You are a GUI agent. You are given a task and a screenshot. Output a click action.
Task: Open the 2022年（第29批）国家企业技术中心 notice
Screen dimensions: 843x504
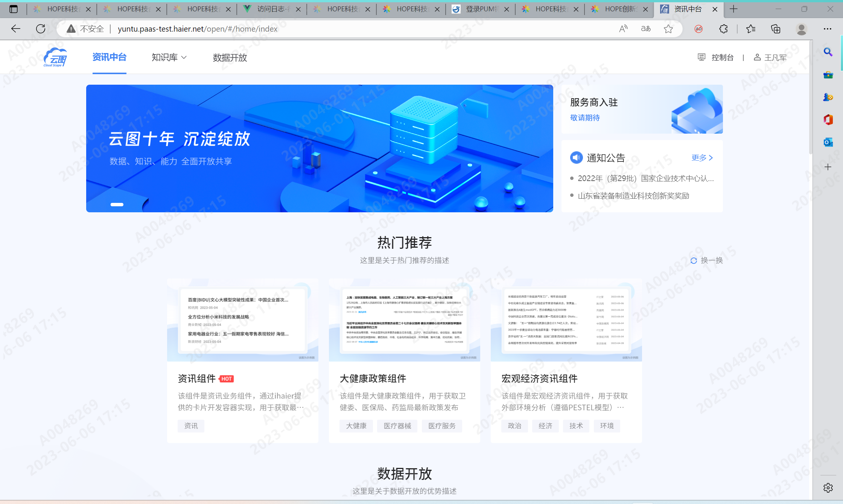point(646,178)
